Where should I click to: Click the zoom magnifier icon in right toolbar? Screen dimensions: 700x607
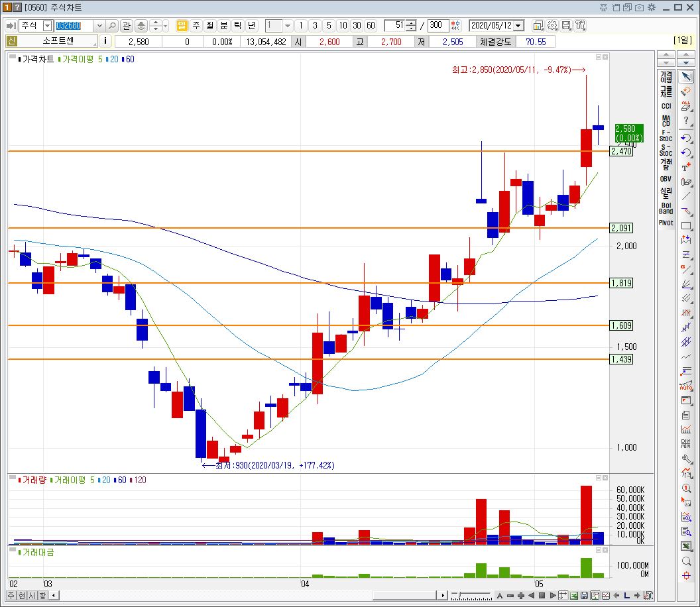687,561
